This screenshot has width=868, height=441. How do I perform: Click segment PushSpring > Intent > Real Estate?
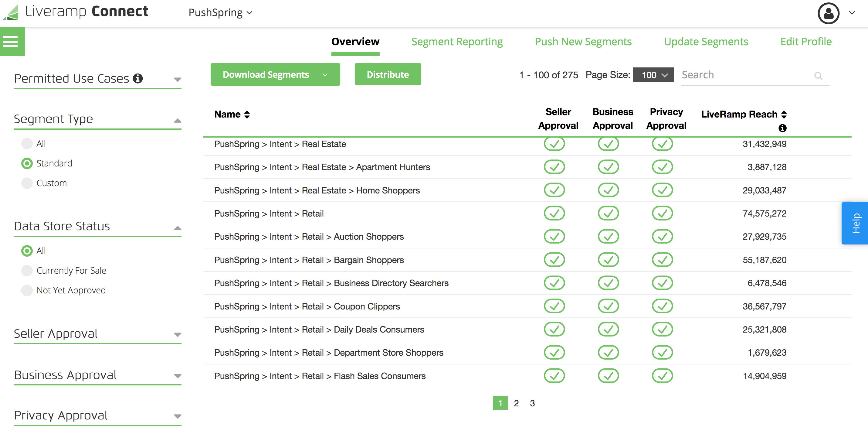click(x=280, y=144)
